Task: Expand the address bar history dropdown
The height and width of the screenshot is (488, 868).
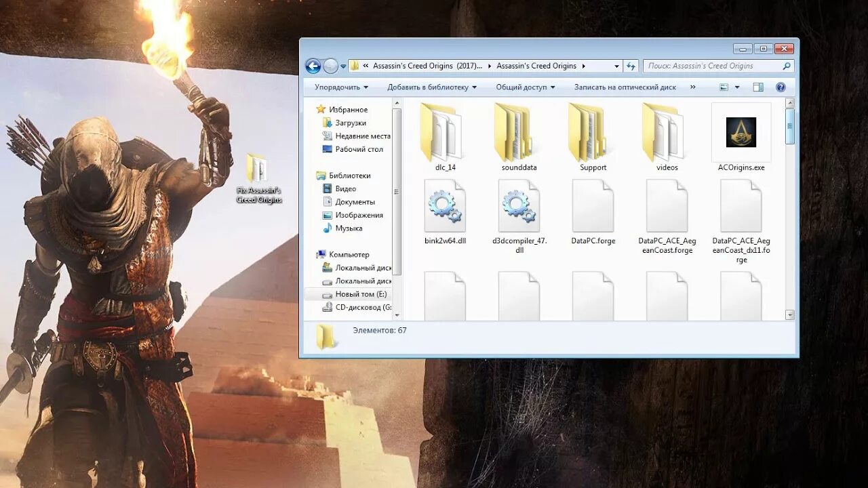Action: pos(616,66)
